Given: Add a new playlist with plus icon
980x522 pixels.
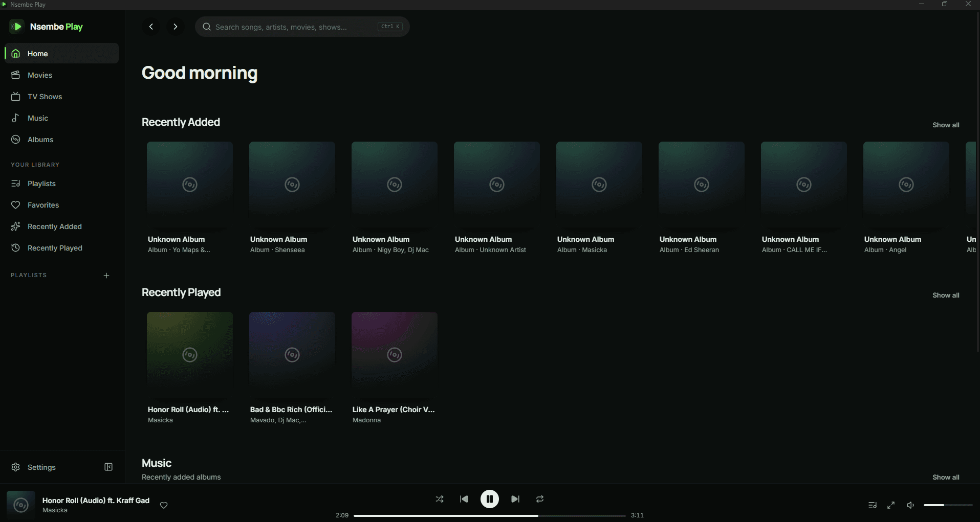Looking at the screenshot, I should coord(106,276).
